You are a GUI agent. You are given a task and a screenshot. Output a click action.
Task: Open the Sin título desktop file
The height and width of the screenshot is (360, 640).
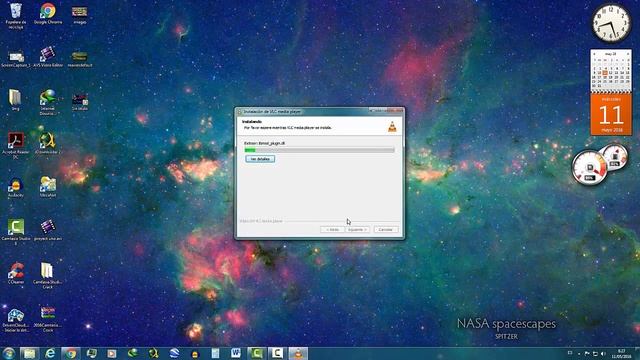click(x=80, y=102)
